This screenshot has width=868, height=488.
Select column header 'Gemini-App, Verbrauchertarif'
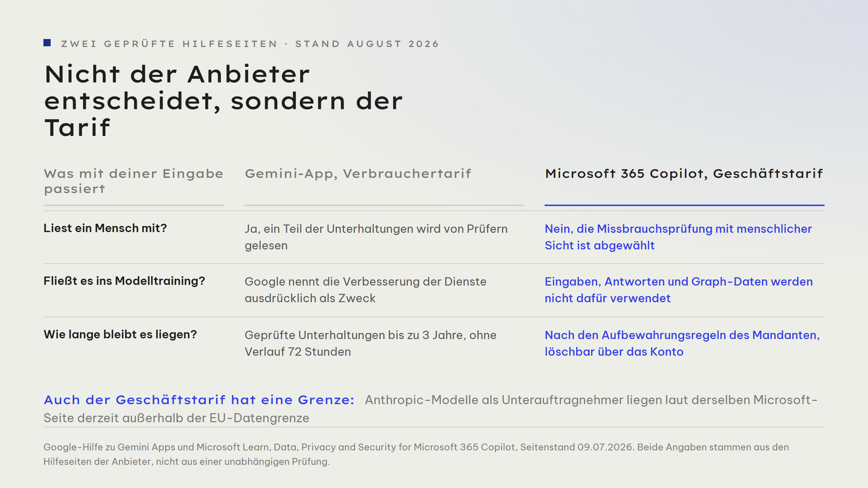(x=358, y=174)
